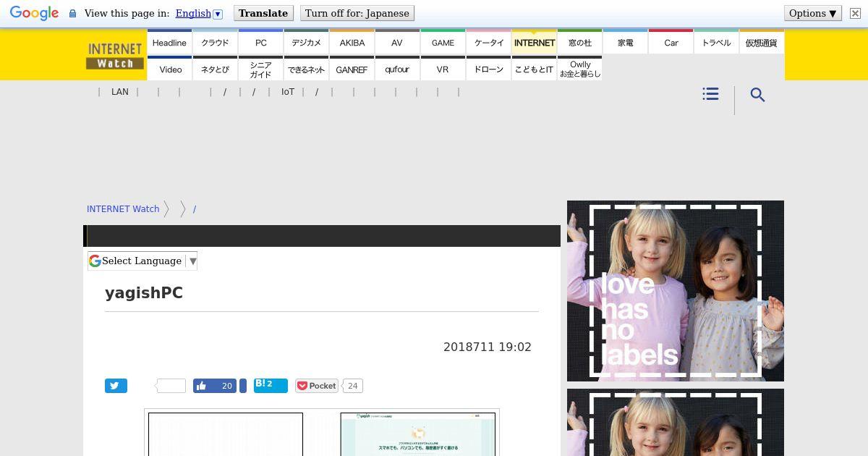This screenshot has width=868, height=456.
Task: Save the article with the Pocket button
Action: pos(317,386)
